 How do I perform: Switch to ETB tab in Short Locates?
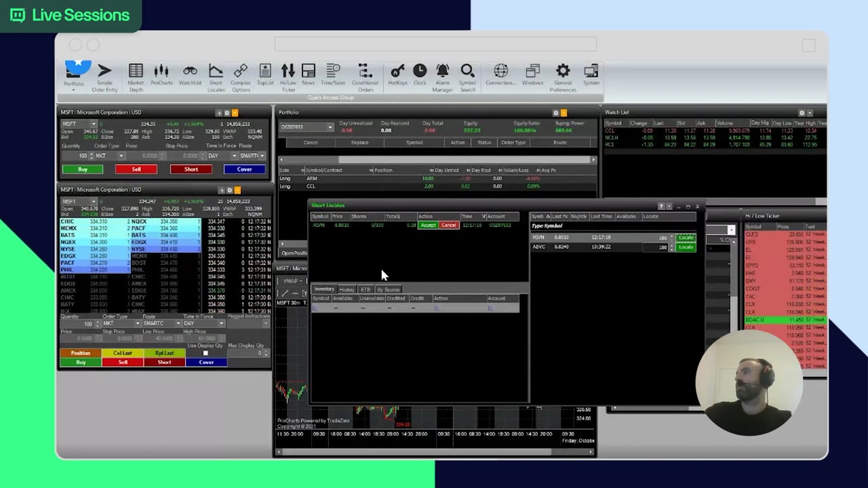tap(366, 289)
